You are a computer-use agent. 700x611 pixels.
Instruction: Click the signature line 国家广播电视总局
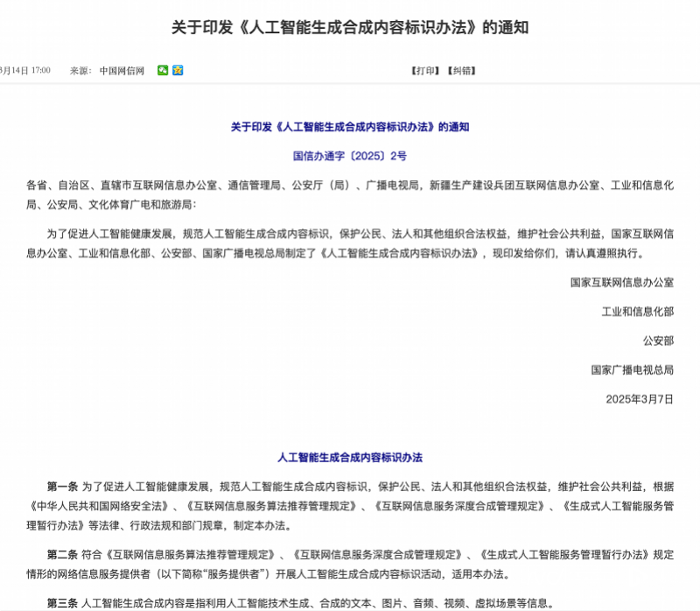pyautogui.click(x=632, y=369)
